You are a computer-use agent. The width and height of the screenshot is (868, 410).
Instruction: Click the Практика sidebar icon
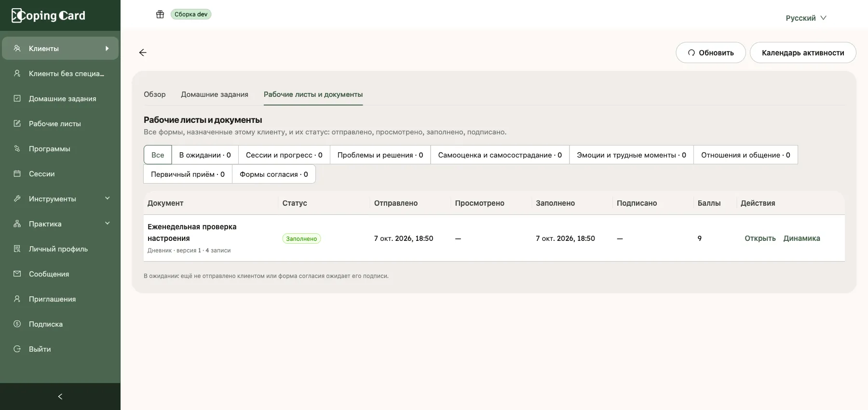17,224
